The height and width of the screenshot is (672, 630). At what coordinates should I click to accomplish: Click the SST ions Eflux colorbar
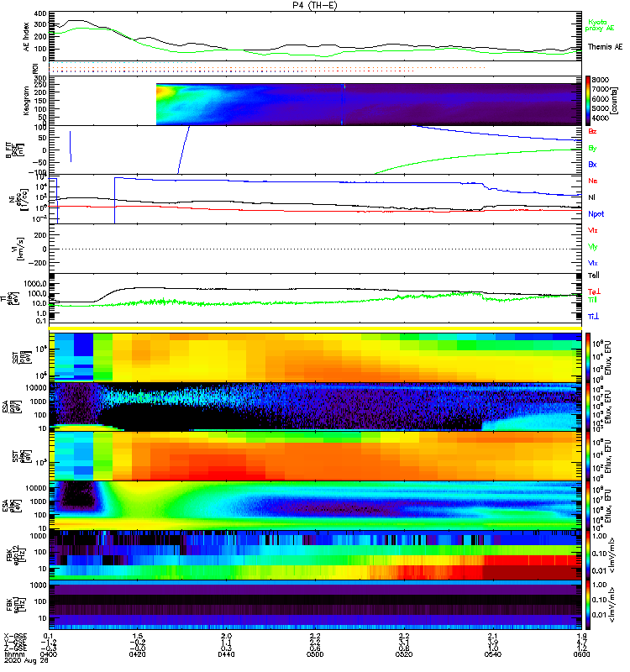(588, 357)
